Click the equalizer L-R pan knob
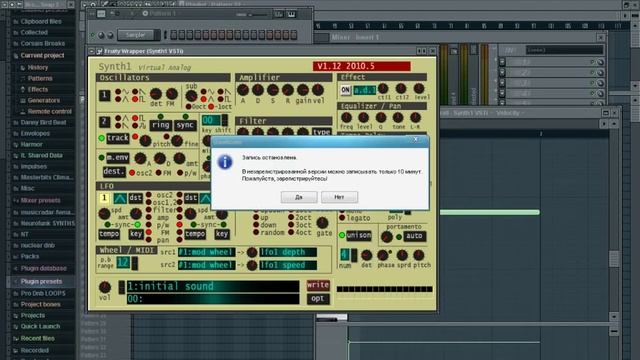 coord(415,118)
